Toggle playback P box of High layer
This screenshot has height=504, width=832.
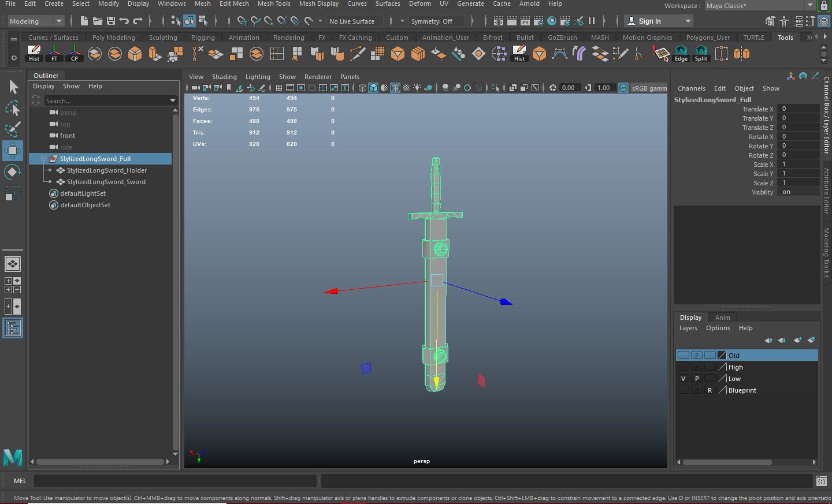[x=697, y=367]
